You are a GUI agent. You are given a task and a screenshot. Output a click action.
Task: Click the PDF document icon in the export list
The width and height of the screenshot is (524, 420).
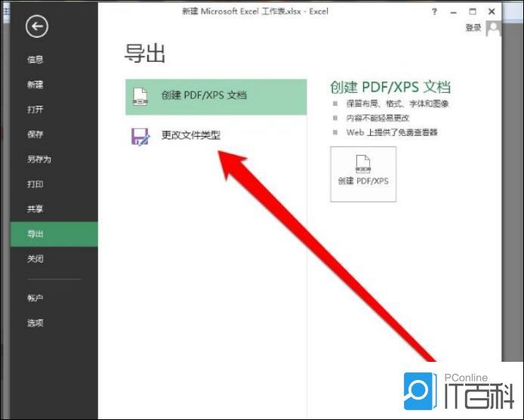coord(140,97)
